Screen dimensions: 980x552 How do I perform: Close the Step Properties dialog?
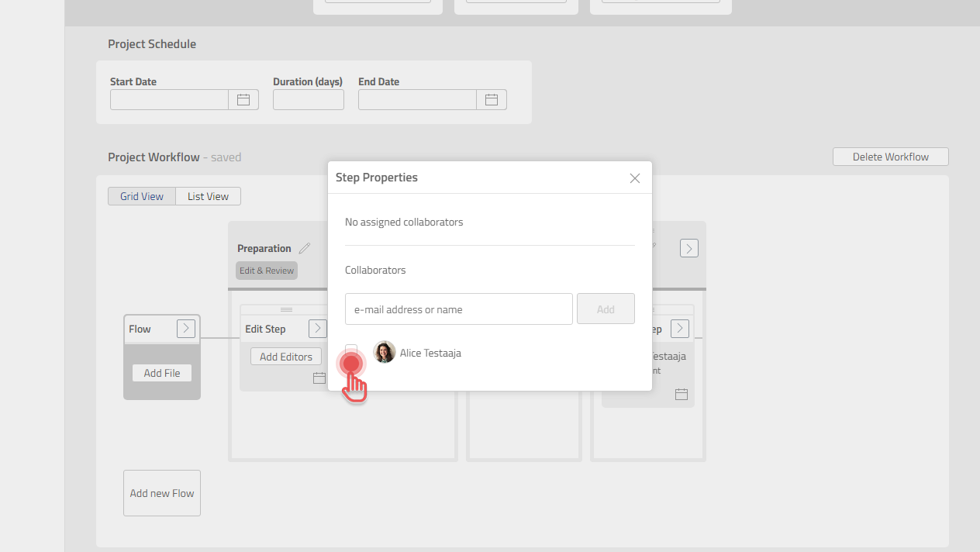click(635, 178)
